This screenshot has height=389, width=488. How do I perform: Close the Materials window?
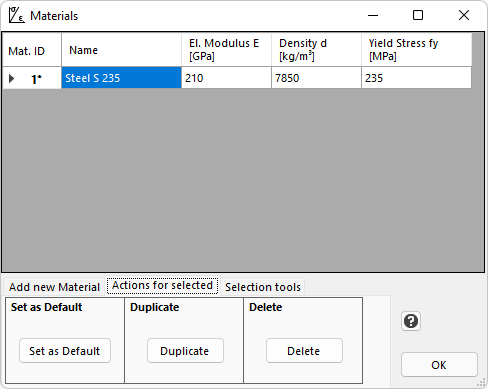pyautogui.click(x=464, y=15)
